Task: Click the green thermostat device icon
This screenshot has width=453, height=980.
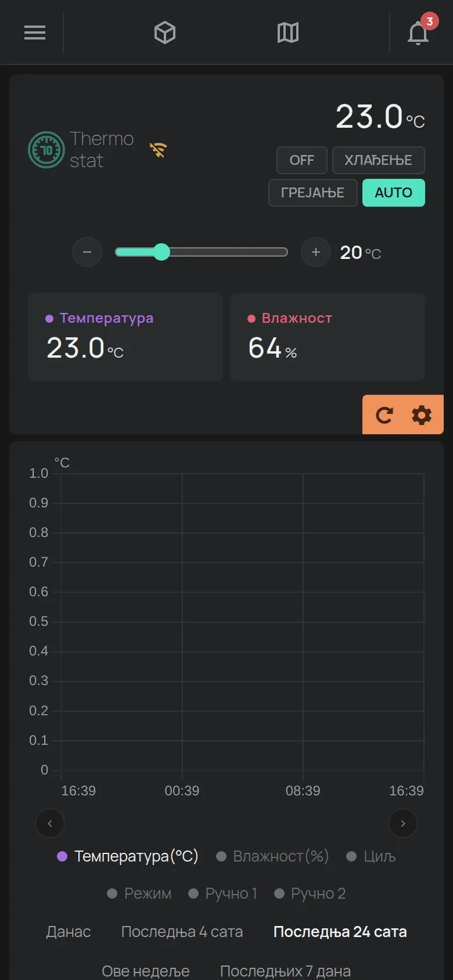Action: tap(46, 150)
